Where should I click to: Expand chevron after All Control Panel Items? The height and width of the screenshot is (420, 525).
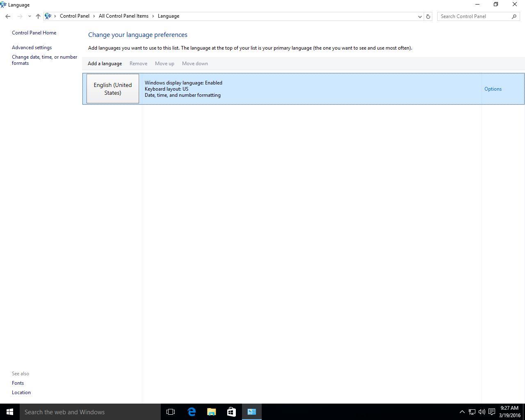pos(153,16)
